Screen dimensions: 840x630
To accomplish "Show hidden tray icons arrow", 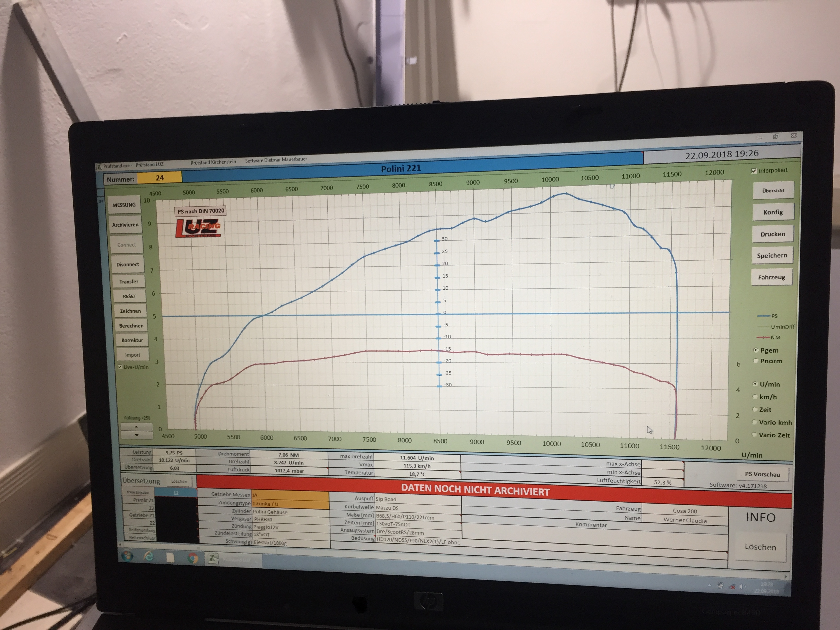I will tap(709, 585).
